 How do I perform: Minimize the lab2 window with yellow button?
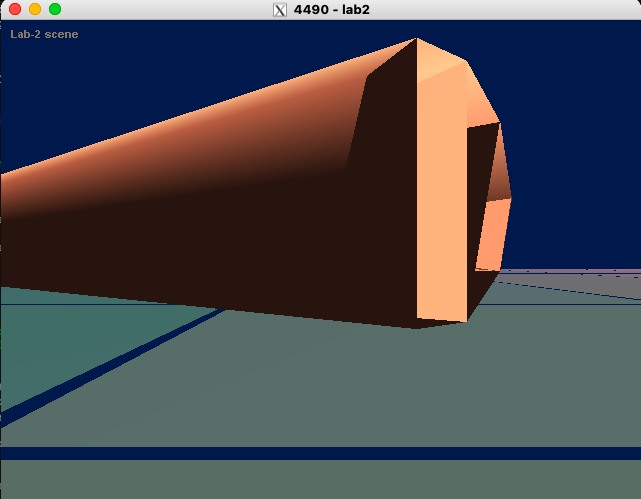coord(35,9)
